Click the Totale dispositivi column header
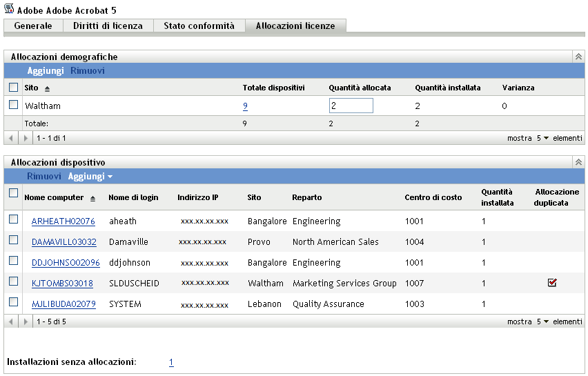 (x=273, y=88)
